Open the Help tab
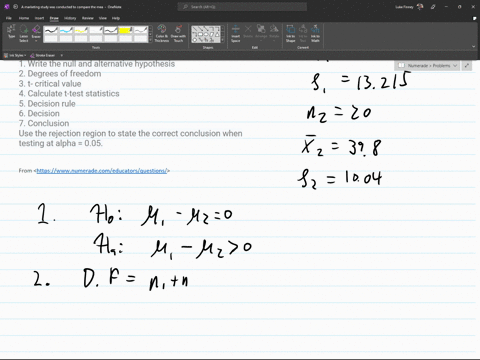Viewport: 480px width, 360px height. (116, 18)
